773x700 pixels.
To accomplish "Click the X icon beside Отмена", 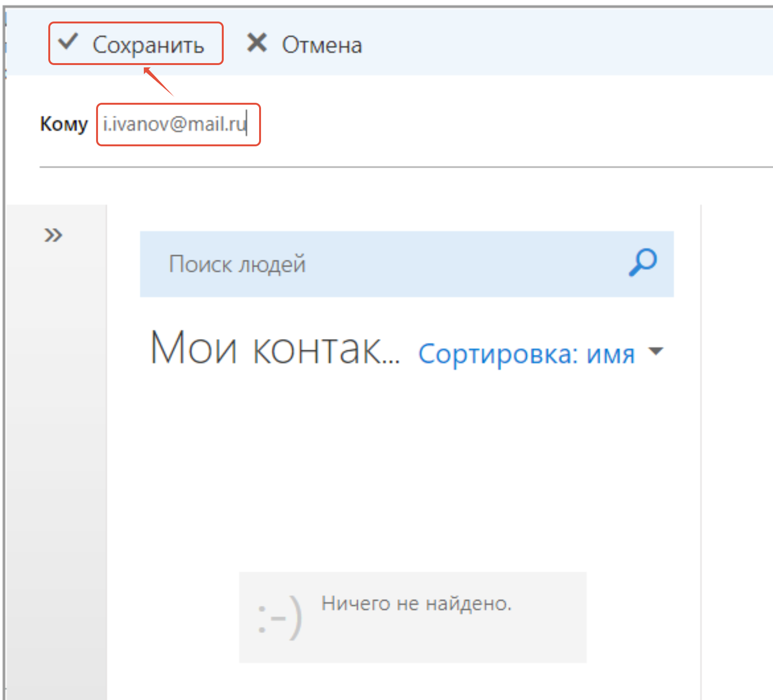I will 257,43.
